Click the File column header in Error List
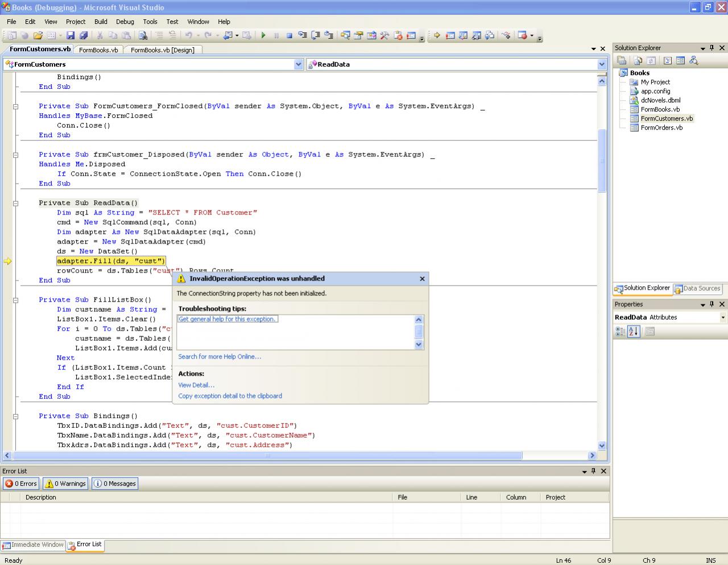 click(427, 497)
